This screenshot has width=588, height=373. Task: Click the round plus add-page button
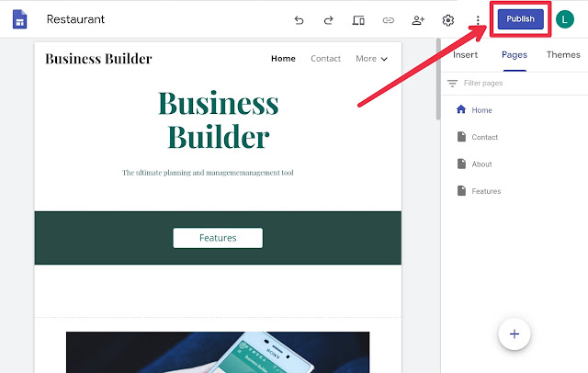pos(514,334)
